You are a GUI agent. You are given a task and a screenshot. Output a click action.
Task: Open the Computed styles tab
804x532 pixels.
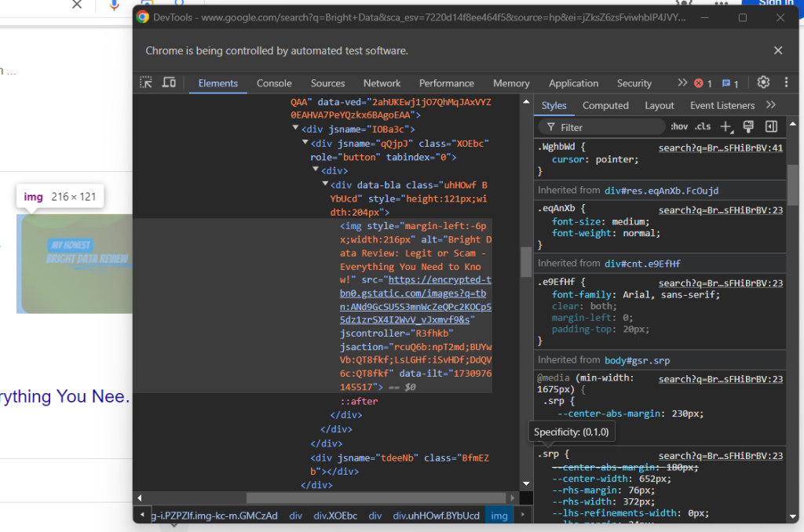(605, 105)
